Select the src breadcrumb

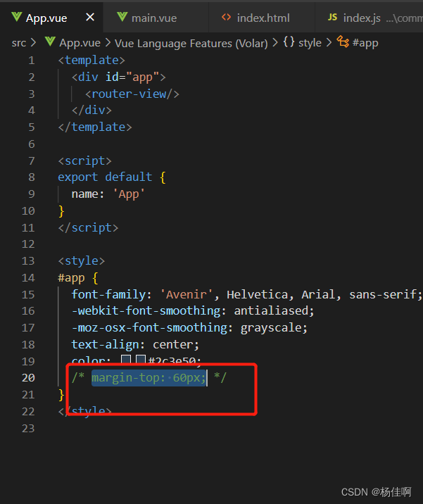point(19,43)
